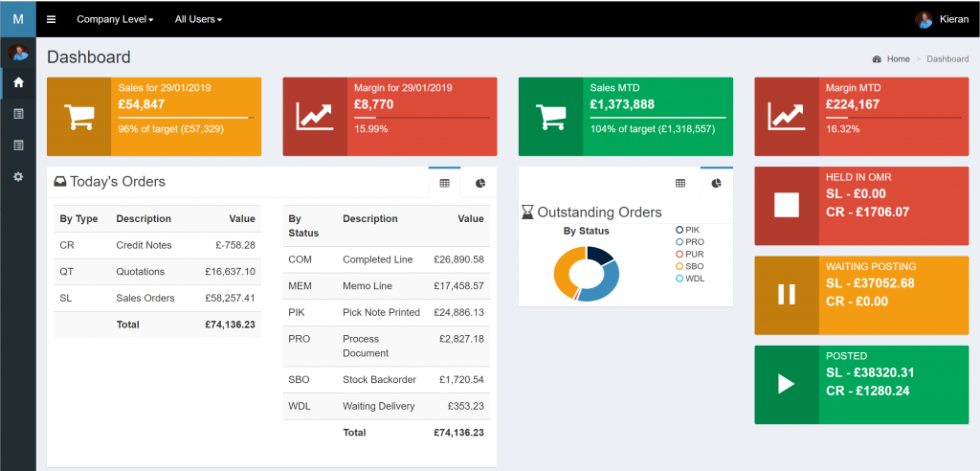Click SL - £37052.68 on Waiting Posting

point(870,283)
